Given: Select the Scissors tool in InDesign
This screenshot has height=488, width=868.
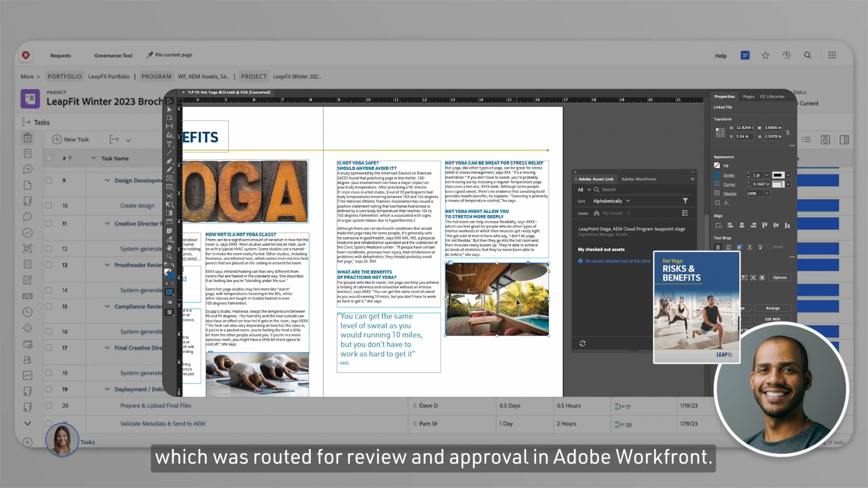Looking at the screenshot, I should (169, 196).
